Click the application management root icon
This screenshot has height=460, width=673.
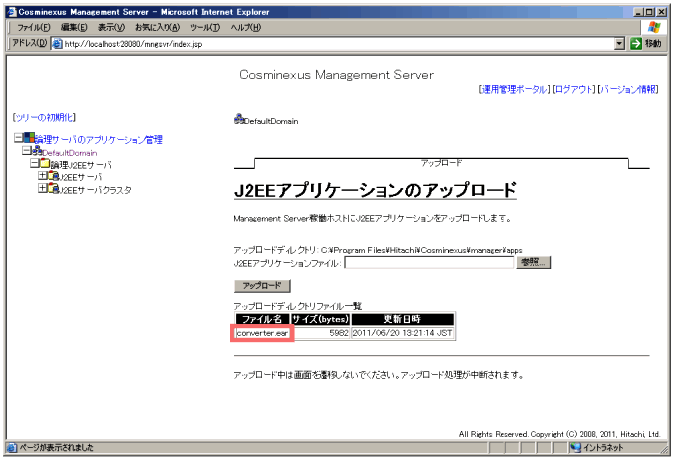click(29, 138)
